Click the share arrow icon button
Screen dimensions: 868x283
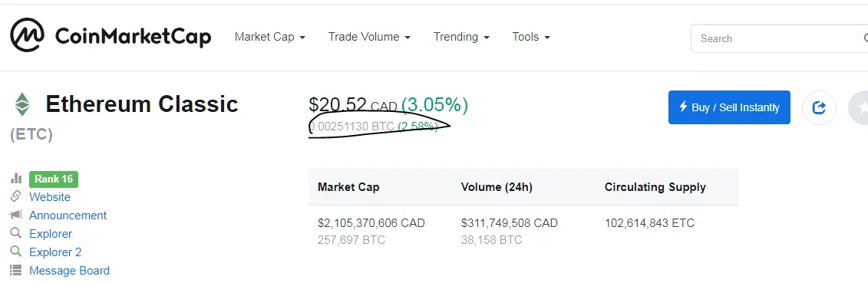(x=819, y=108)
